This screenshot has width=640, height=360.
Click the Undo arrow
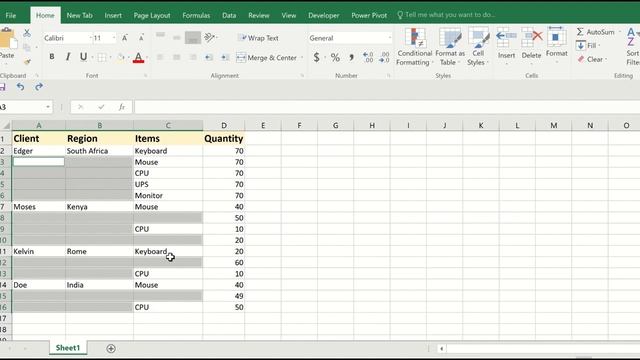click(x=20, y=87)
